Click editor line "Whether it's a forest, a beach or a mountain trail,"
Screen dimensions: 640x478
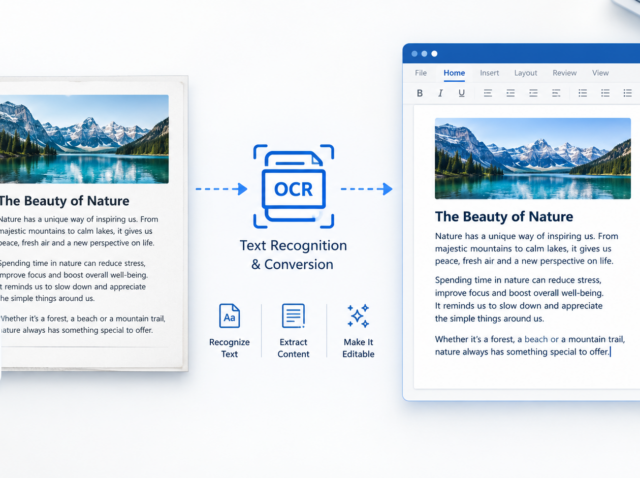[530, 339]
